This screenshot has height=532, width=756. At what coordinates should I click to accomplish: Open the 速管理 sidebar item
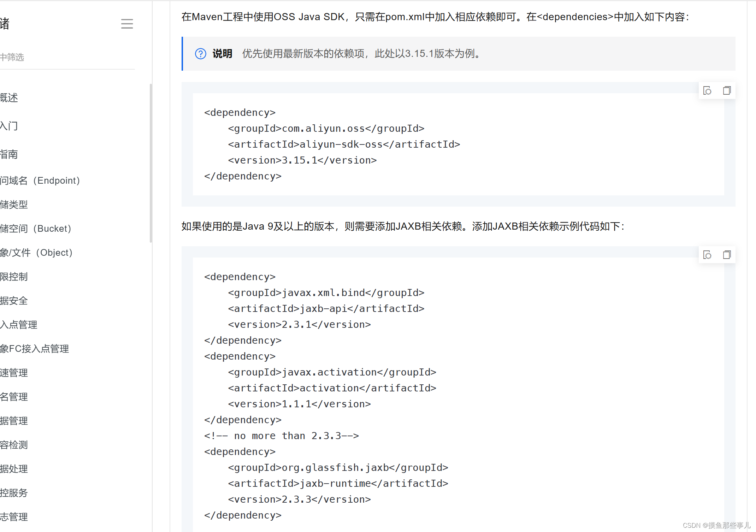pyautogui.click(x=14, y=373)
